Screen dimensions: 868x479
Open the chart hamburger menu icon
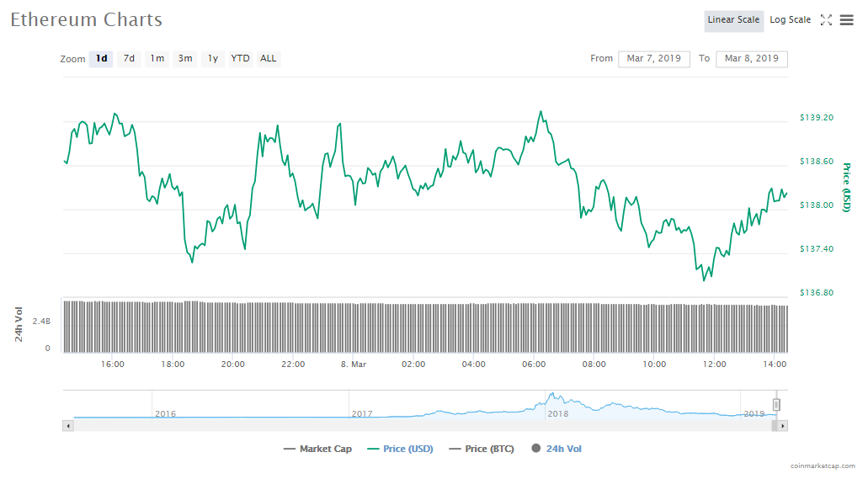point(846,20)
